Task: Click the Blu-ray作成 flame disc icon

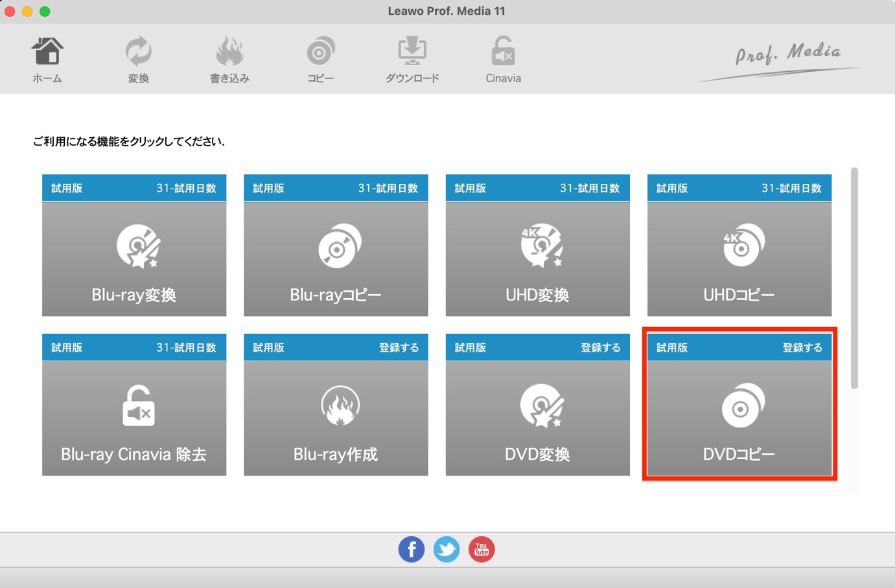Action: click(340, 405)
